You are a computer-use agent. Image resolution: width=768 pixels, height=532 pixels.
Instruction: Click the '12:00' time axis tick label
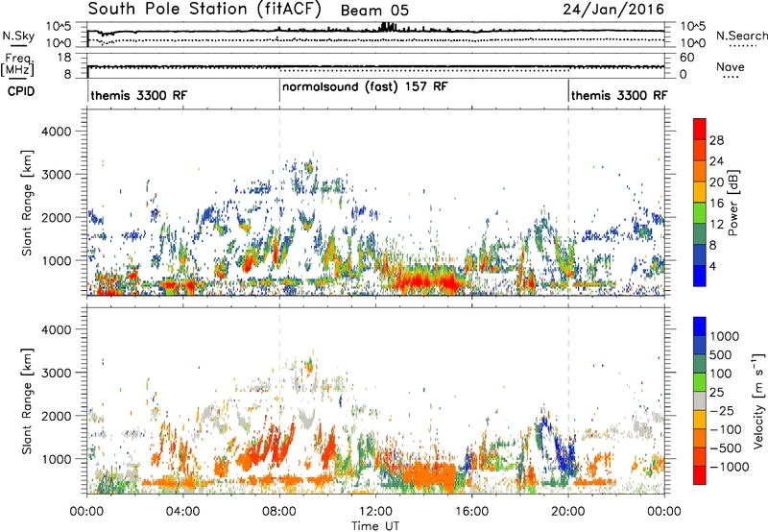coord(375,512)
